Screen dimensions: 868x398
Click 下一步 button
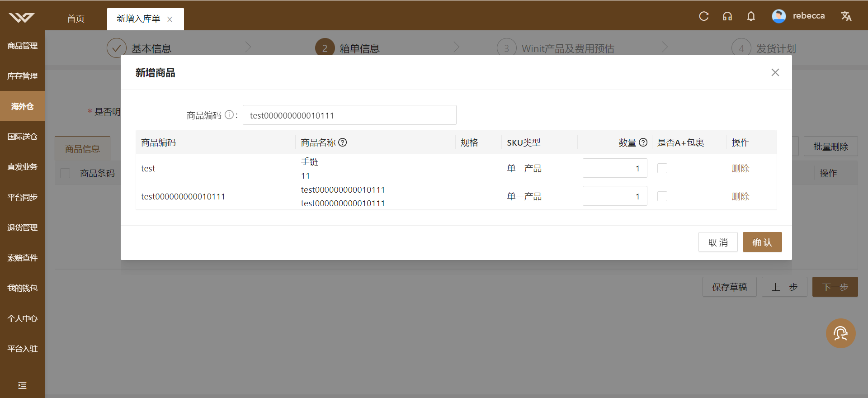click(x=835, y=287)
